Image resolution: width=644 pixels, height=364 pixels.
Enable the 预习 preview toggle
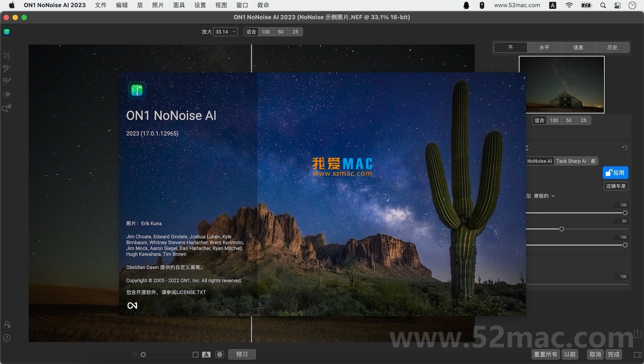[x=242, y=354]
